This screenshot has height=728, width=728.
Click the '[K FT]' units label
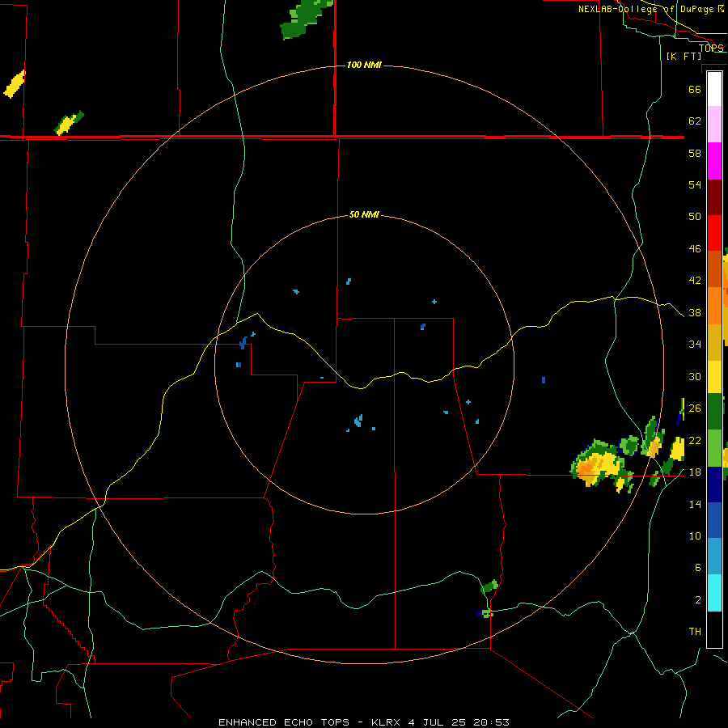(x=684, y=56)
